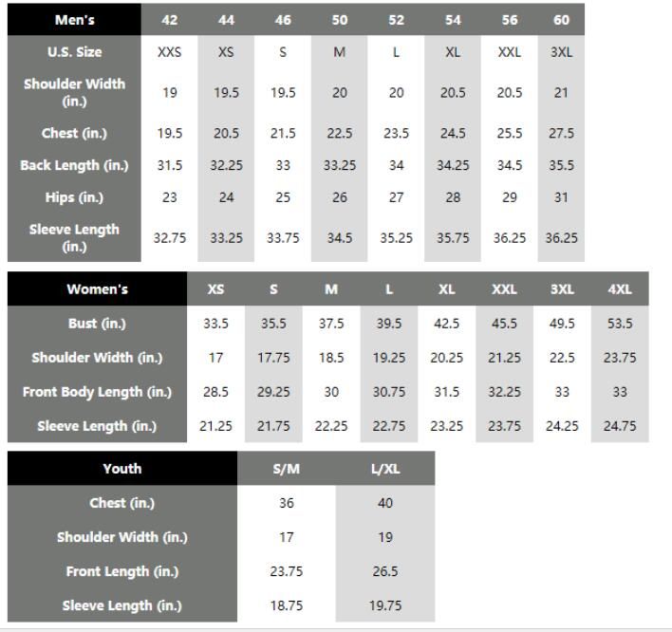
Task: Select women's 4XL column header
Action: (x=620, y=288)
